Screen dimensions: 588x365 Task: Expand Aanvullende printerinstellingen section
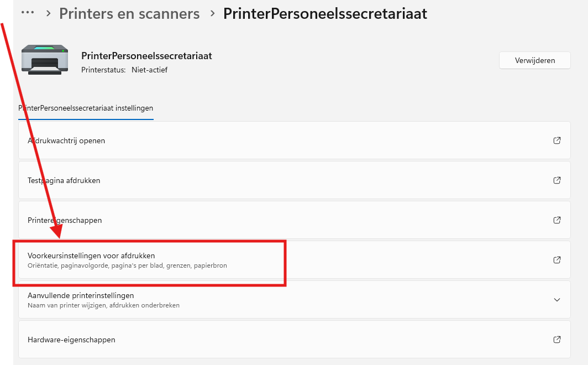click(81, 295)
